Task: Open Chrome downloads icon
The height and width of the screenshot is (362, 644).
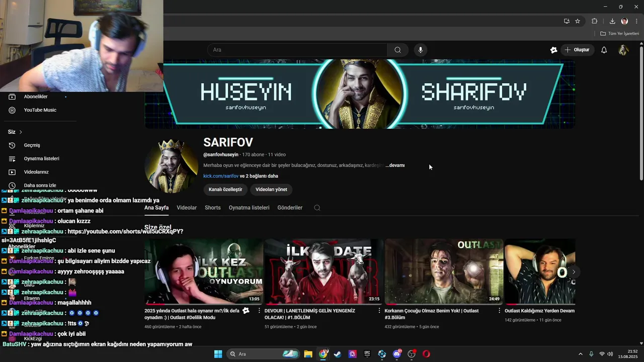Action: [612, 21]
